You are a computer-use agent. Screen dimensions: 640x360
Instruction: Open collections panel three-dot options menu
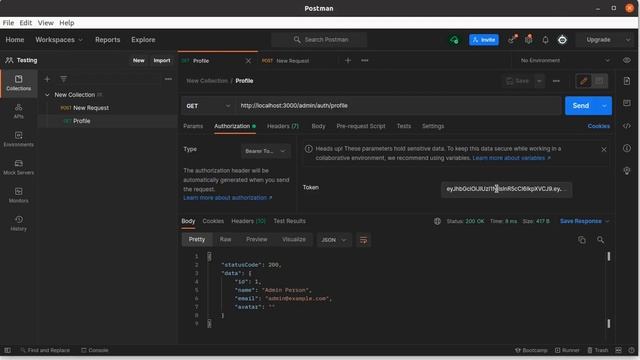click(168, 79)
